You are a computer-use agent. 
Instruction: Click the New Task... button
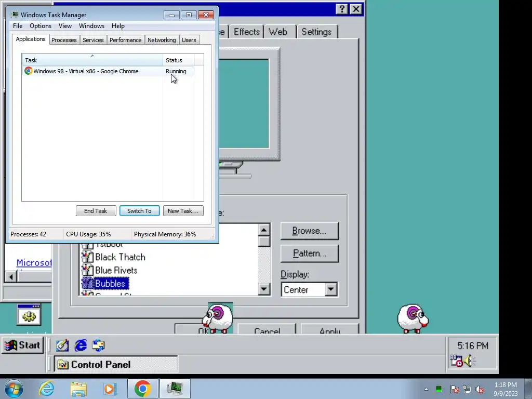click(183, 211)
